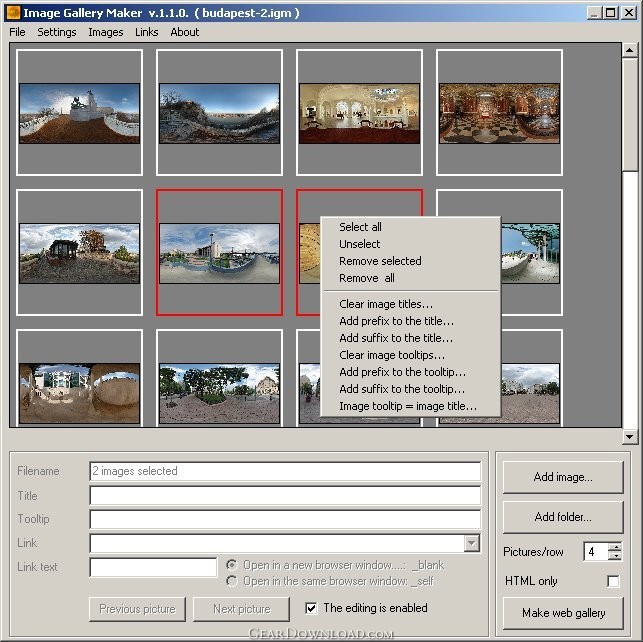Select the white-arched hall interior thumbnail
Image resolution: width=643 pixels, height=642 pixels.
point(359,113)
